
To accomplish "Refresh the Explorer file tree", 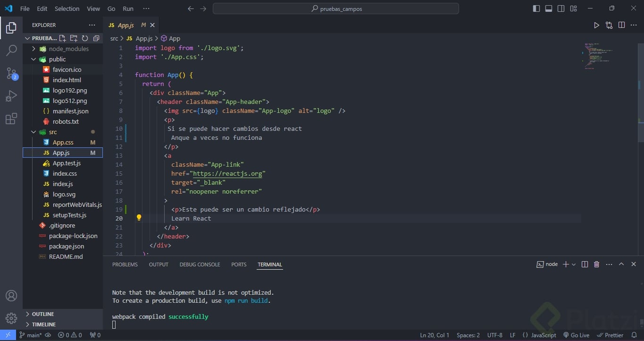I will pos(85,38).
